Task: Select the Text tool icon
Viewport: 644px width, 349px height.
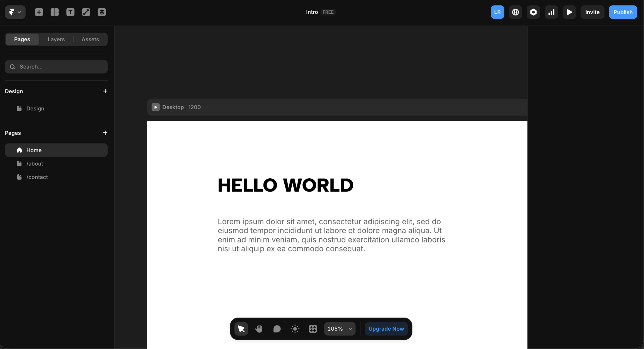Action: tap(70, 12)
